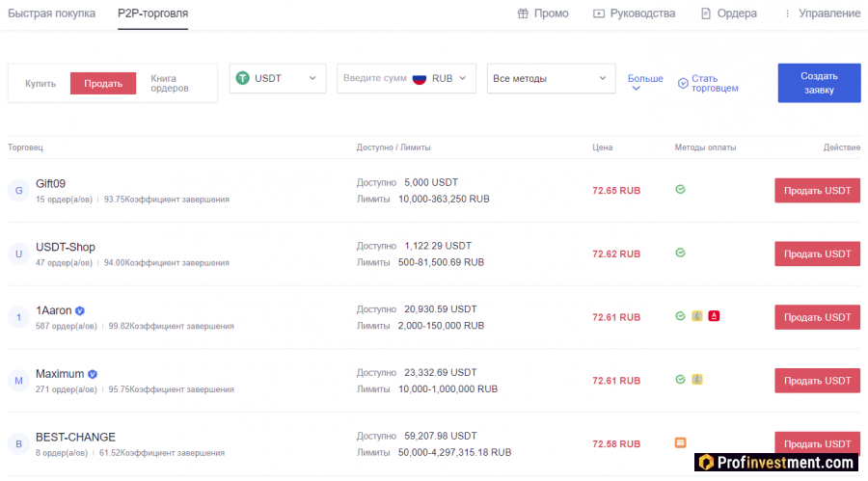Open trader name 1Aaron
868x481 pixels.
(x=54, y=310)
